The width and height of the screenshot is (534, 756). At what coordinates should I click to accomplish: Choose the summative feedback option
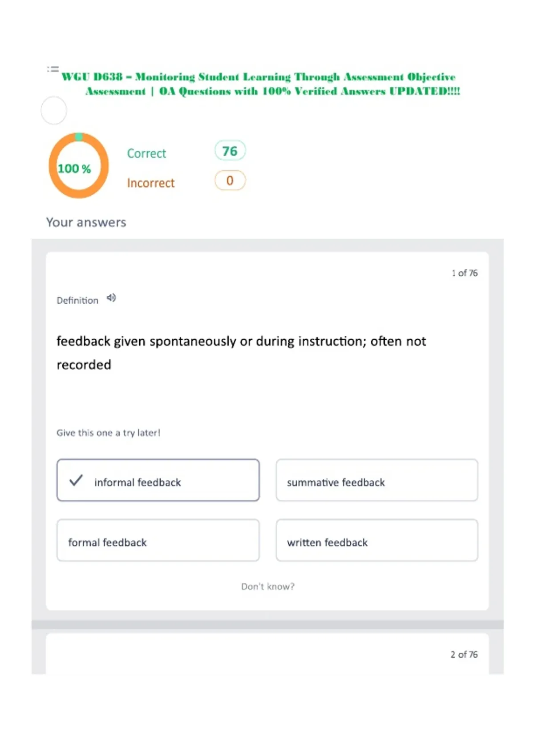pos(377,480)
